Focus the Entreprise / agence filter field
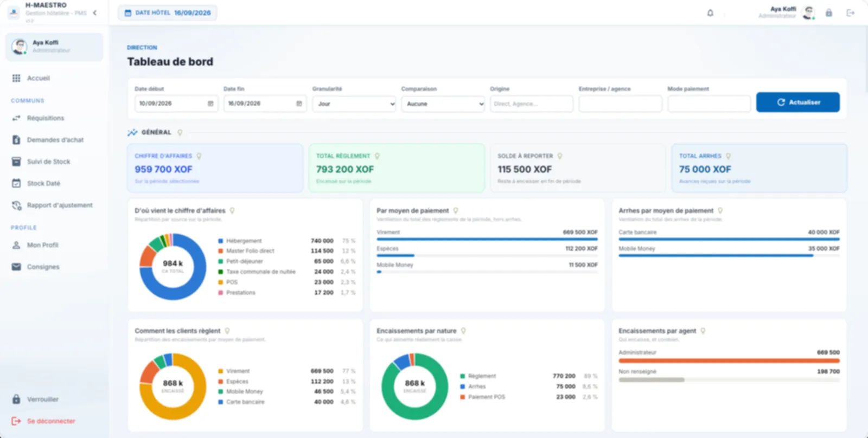 [x=621, y=104]
